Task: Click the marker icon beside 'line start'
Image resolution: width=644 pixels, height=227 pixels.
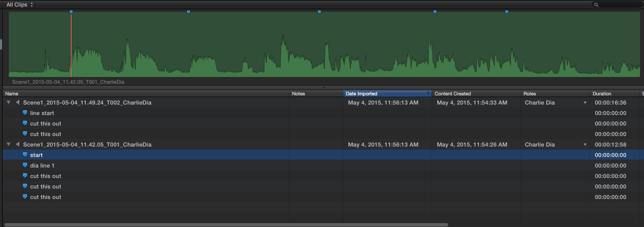Action: [x=25, y=113]
